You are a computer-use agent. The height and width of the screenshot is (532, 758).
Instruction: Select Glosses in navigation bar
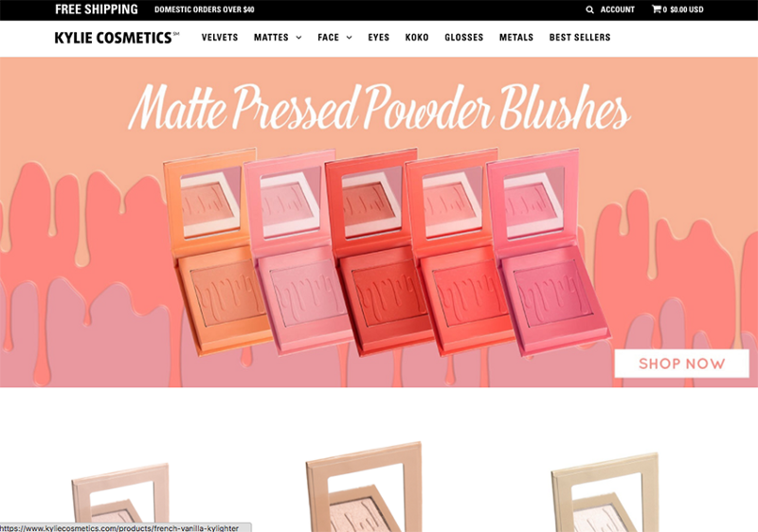point(463,37)
